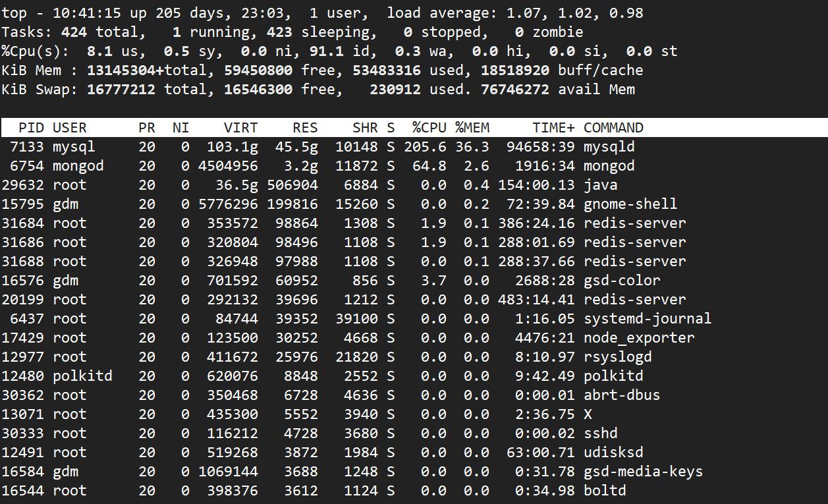828x504 pixels.
Task: Click the mongod user name
Action: click(78, 166)
